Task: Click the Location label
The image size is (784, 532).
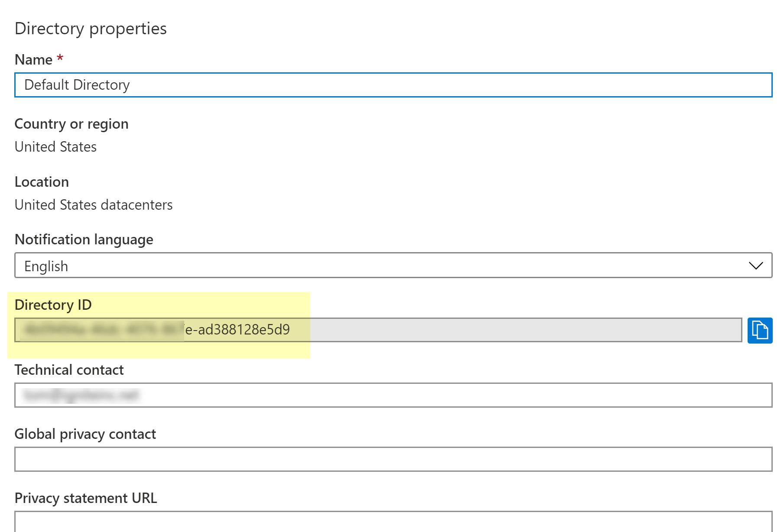Action: click(x=42, y=182)
